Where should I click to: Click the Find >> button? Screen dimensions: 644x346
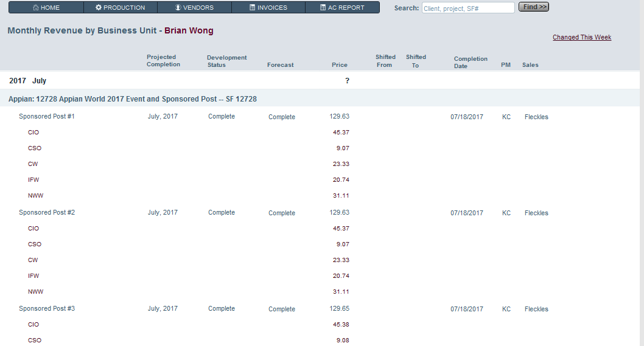point(534,7)
